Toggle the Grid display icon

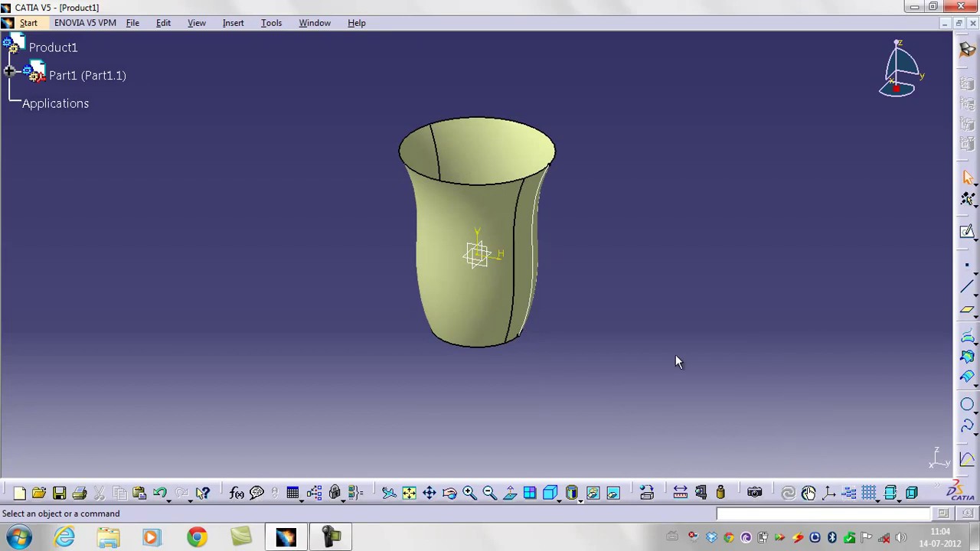pyautogui.click(x=869, y=494)
